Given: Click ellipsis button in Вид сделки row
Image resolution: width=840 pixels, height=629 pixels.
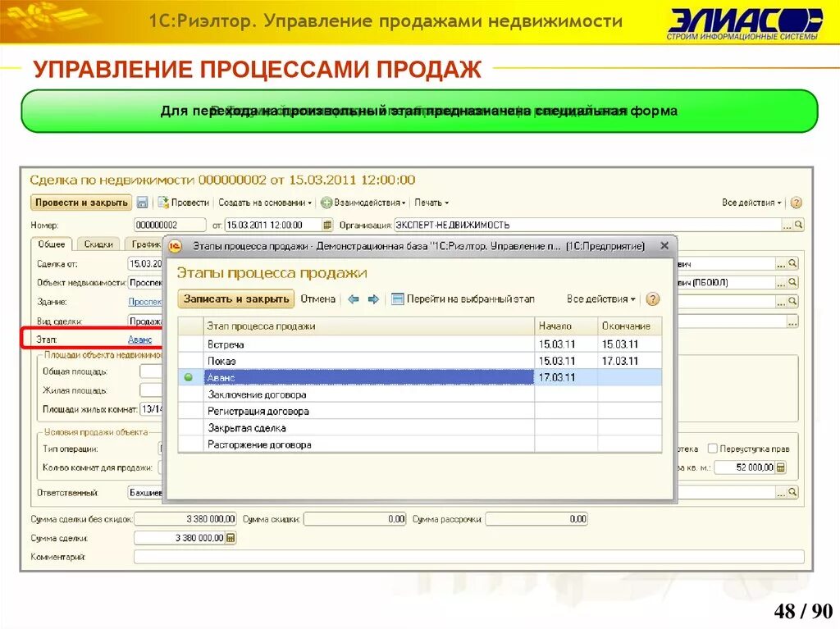Looking at the screenshot, I should (x=792, y=321).
